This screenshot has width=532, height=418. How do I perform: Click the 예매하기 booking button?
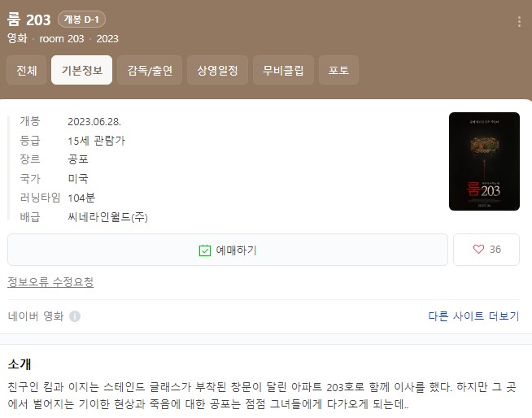pyautogui.click(x=228, y=250)
